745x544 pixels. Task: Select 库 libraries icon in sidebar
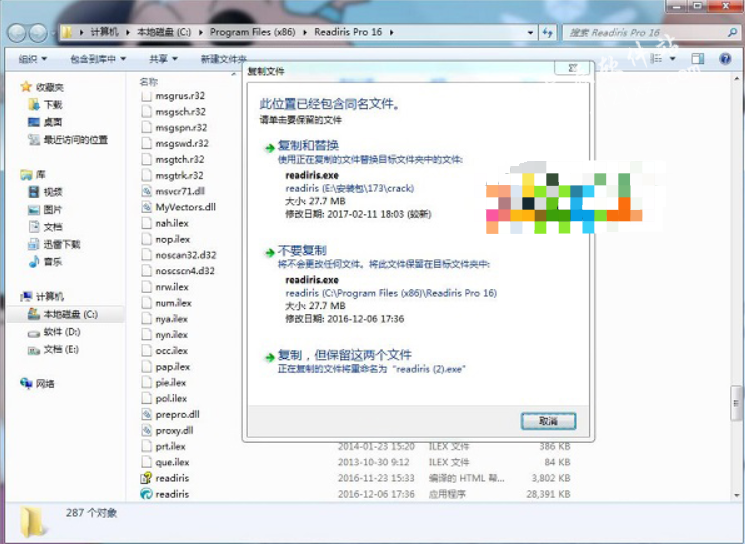[x=26, y=175]
